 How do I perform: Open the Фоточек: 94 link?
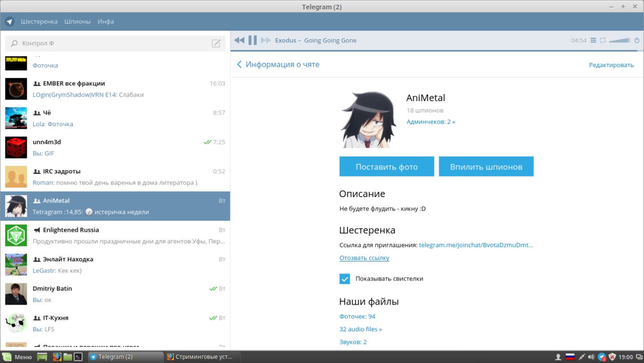tap(357, 316)
